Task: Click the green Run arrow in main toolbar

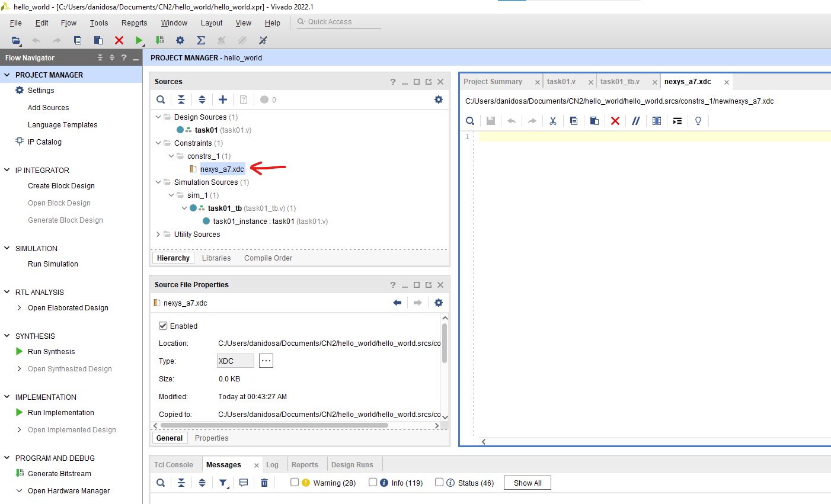Action: coord(139,40)
